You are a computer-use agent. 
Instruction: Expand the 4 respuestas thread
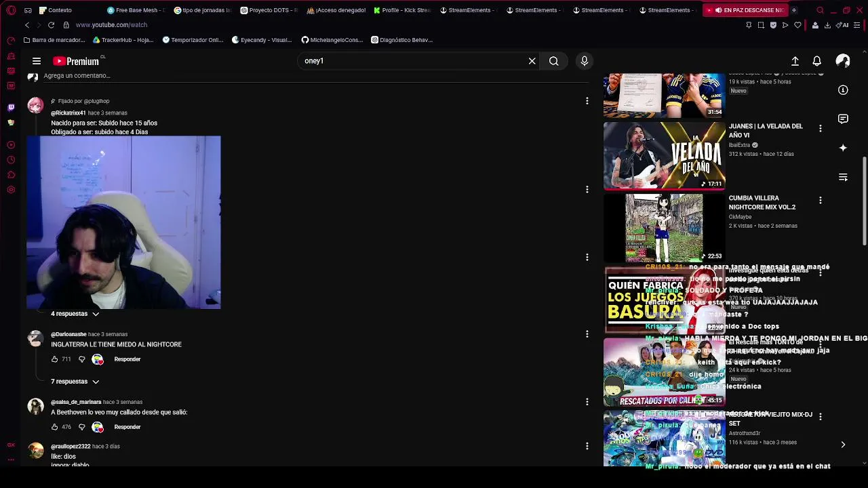(x=75, y=314)
